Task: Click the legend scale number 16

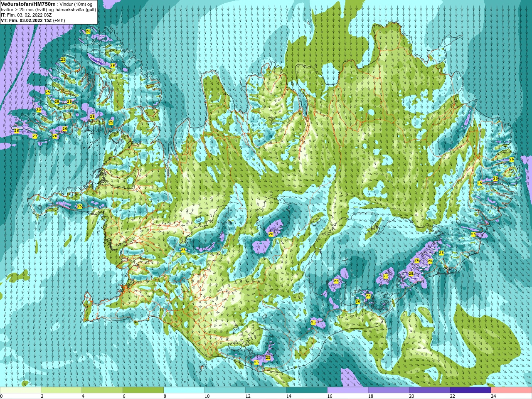Action: coord(330,396)
